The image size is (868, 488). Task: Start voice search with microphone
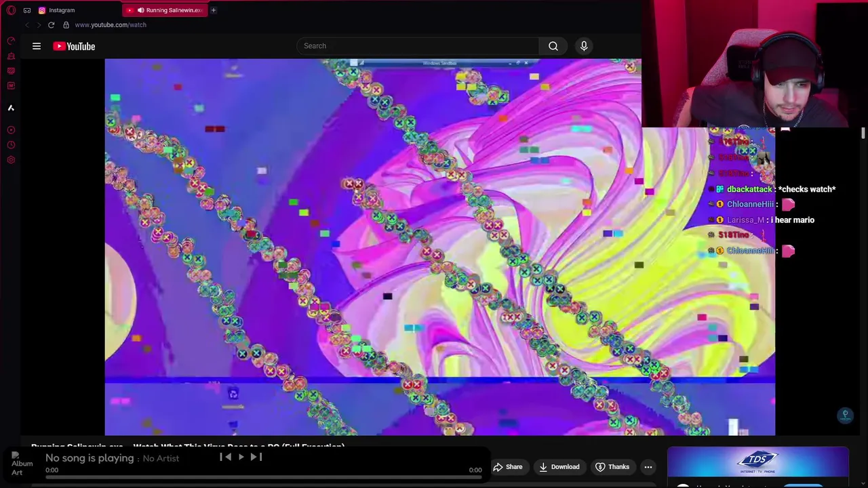coord(584,46)
